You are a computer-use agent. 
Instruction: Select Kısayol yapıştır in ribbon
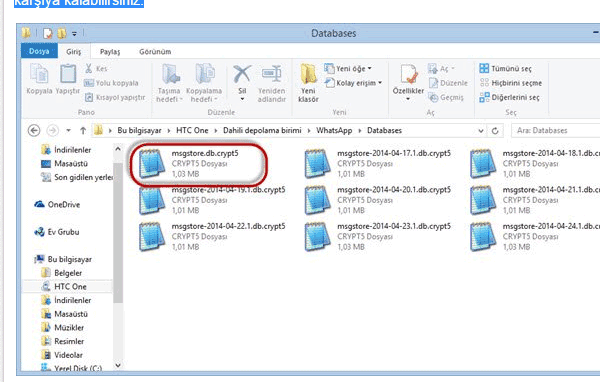(114, 98)
